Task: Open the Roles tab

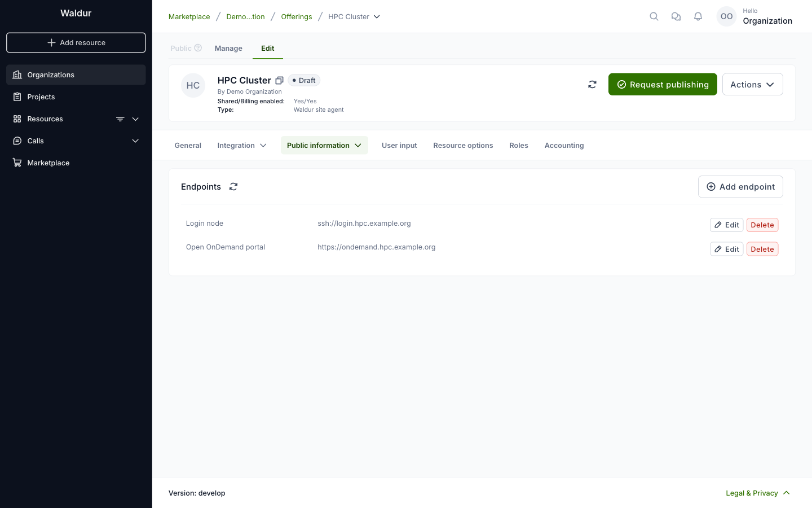Action: point(519,146)
